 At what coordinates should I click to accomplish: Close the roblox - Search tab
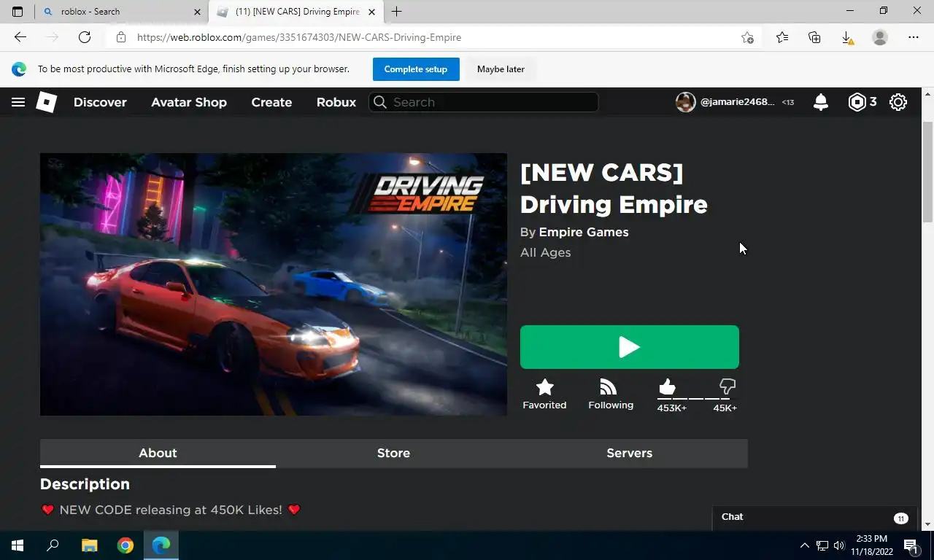(197, 12)
